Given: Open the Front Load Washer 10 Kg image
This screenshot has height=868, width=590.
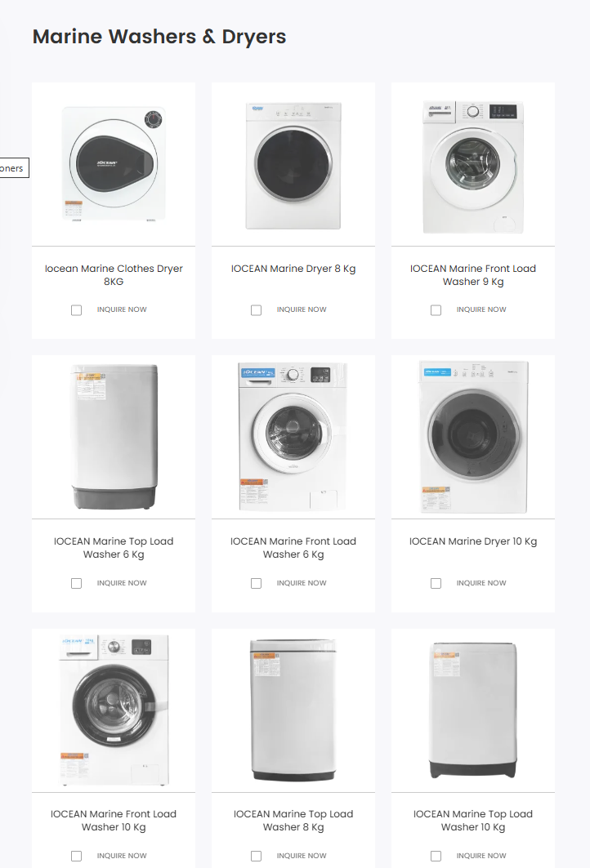Looking at the screenshot, I should pyautogui.click(x=114, y=710).
